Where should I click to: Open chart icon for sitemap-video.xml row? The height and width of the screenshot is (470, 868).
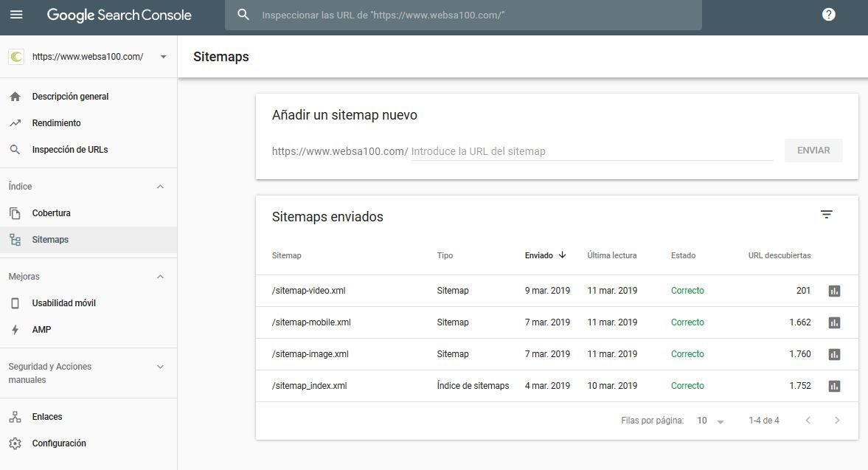click(x=834, y=291)
